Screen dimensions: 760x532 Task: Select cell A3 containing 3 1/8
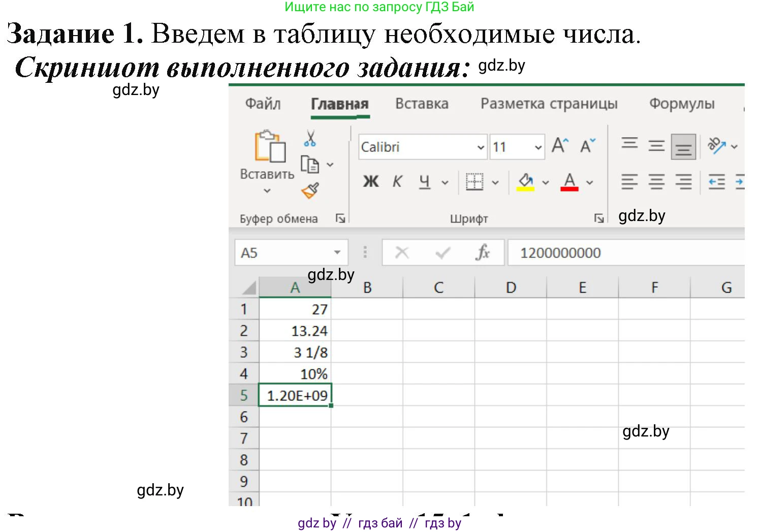click(x=295, y=352)
